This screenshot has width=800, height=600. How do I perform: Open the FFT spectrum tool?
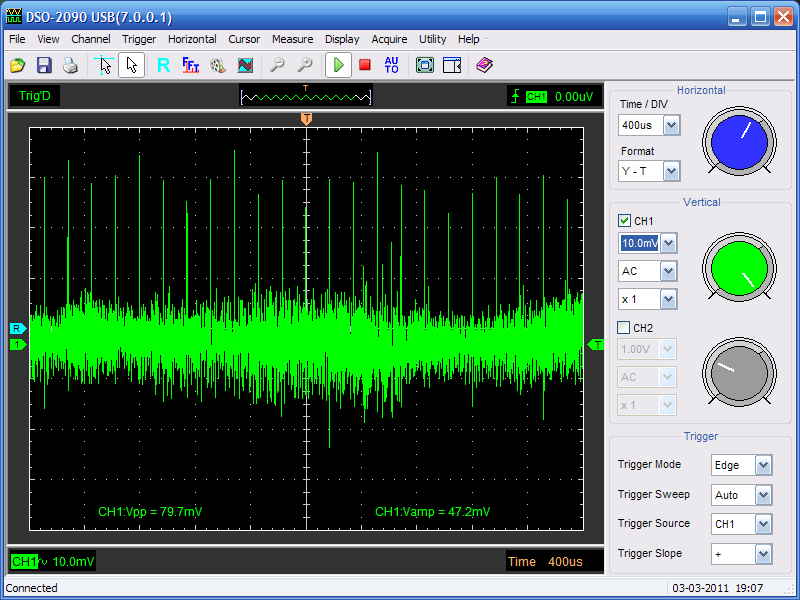tap(190, 65)
